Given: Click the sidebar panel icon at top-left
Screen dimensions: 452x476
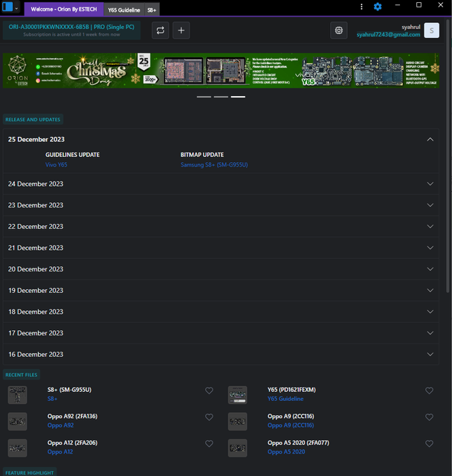Looking at the screenshot, I should [x=7, y=7].
